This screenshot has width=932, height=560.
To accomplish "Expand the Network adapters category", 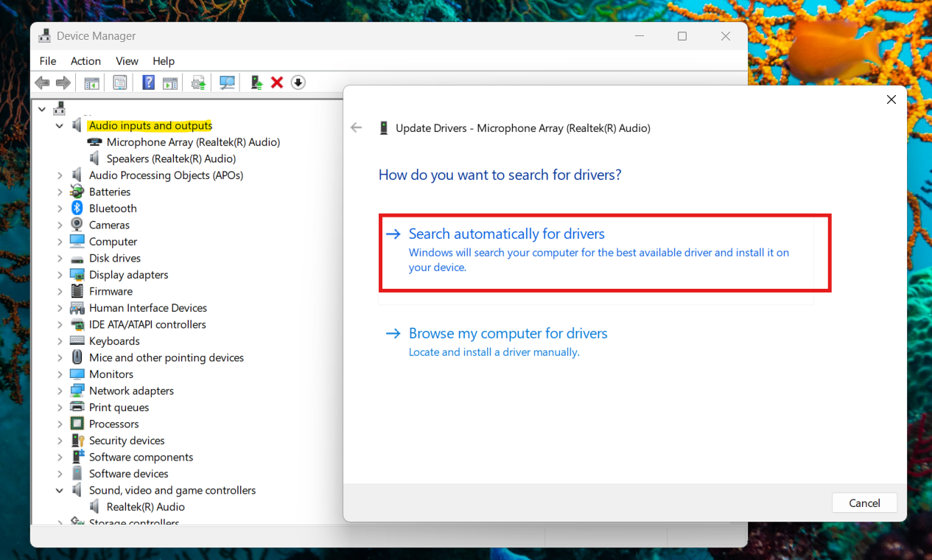I will (61, 391).
